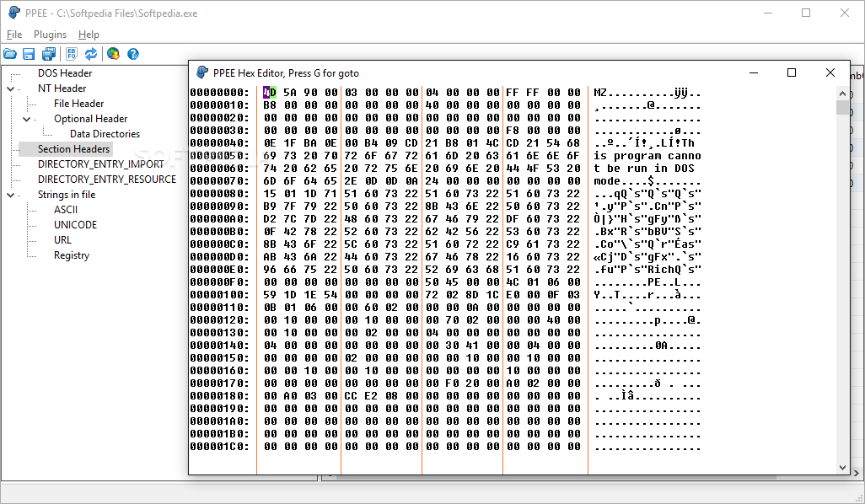Minimize the main PPEE window

[768, 13]
